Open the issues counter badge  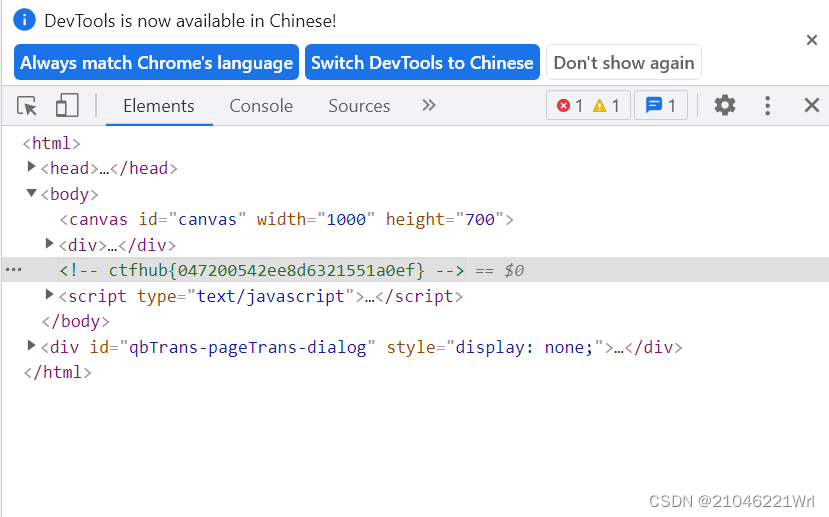click(x=661, y=105)
